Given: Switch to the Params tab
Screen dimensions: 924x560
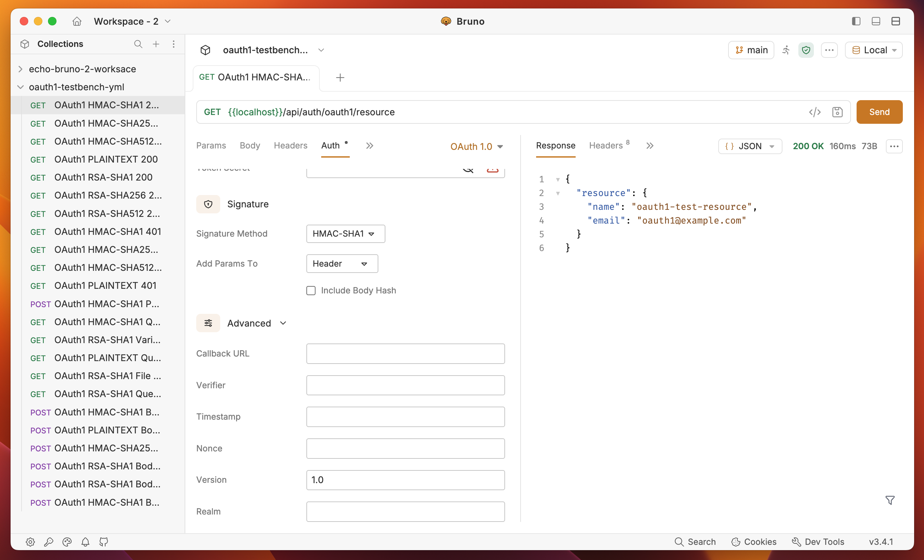Looking at the screenshot, I should click(x=211, y=145).
